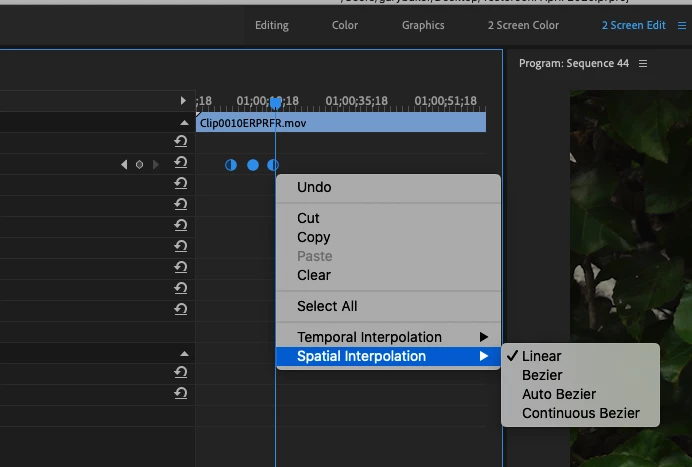692x467 pixels.
Task: Reset parameter in the row with keyframe navigation
Action: (x=181, y=162)
